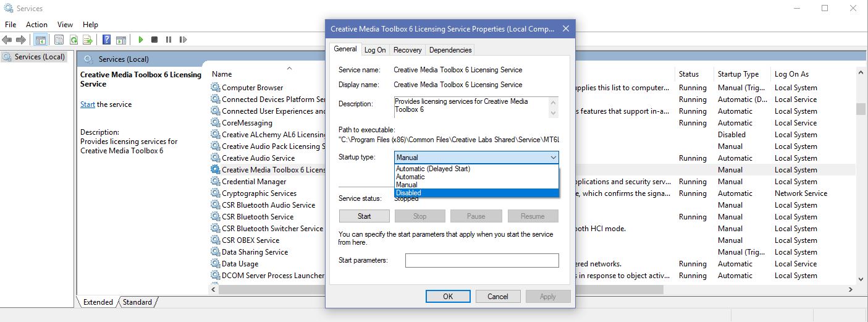Switch to the Standard view tab

tap(137, 302)
